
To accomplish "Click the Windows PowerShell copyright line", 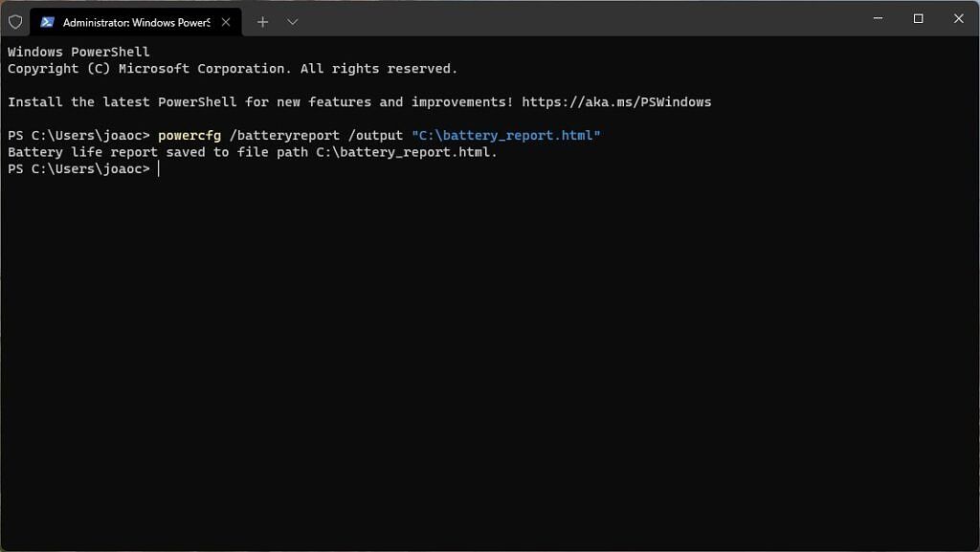I will (232, 68).
